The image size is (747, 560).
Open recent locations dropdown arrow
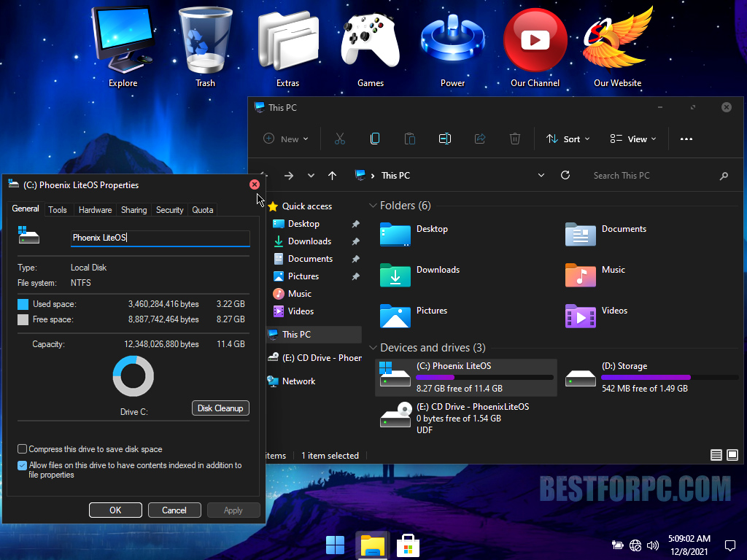(x=311, y=176)
